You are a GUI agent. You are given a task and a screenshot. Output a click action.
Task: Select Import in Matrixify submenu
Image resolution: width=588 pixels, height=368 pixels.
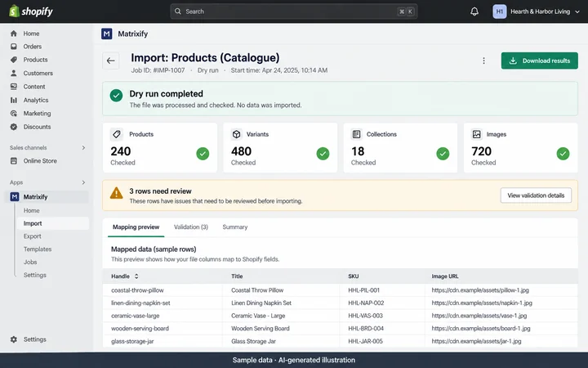[53, 223]
